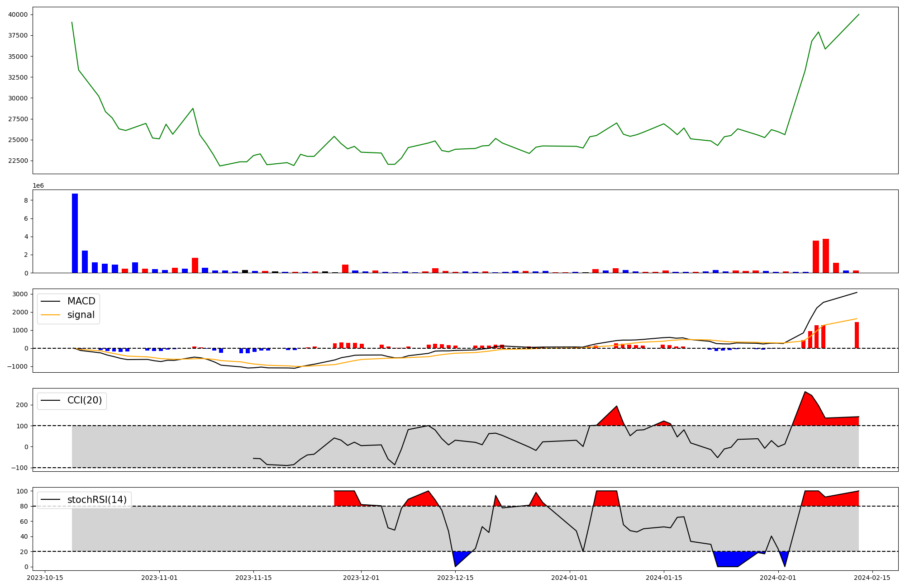
Task: Click the MACD legend label
Action: tap(81, 301)
